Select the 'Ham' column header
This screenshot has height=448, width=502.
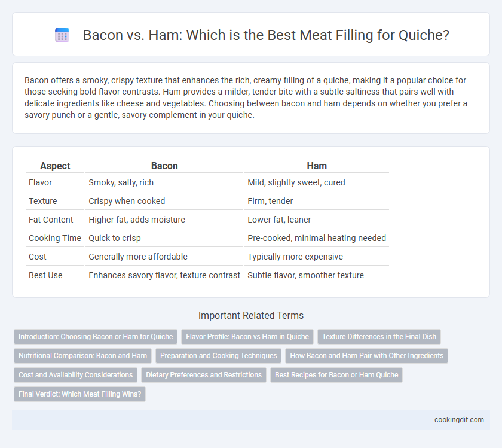(317, 166)
